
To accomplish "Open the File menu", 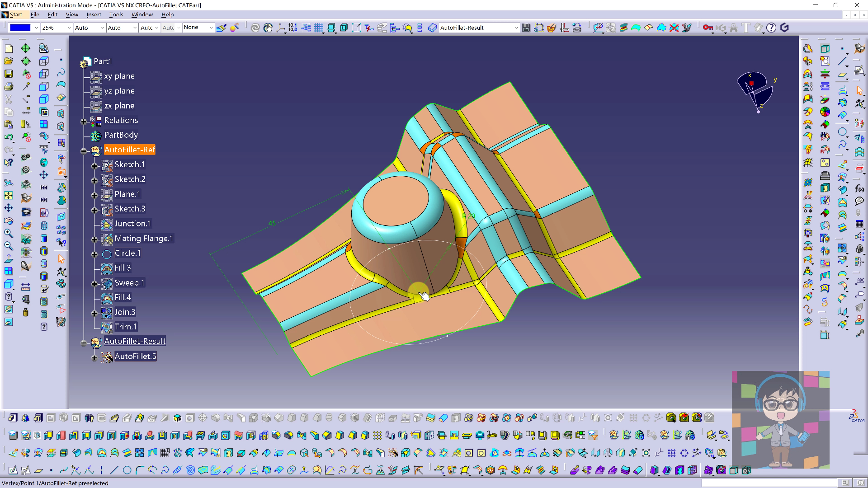I will click(x=35, y=14).
